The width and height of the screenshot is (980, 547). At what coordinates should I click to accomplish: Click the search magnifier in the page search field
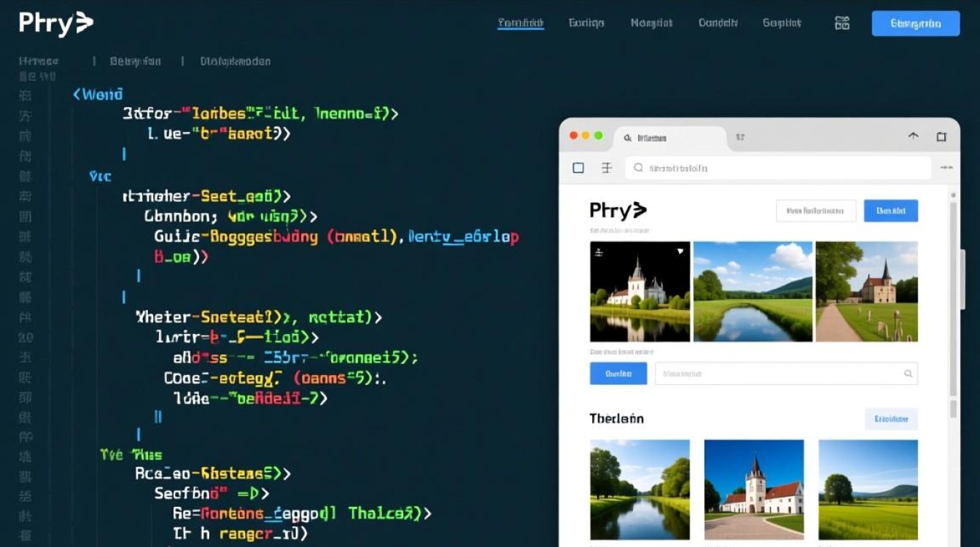[x=909, y=373]
